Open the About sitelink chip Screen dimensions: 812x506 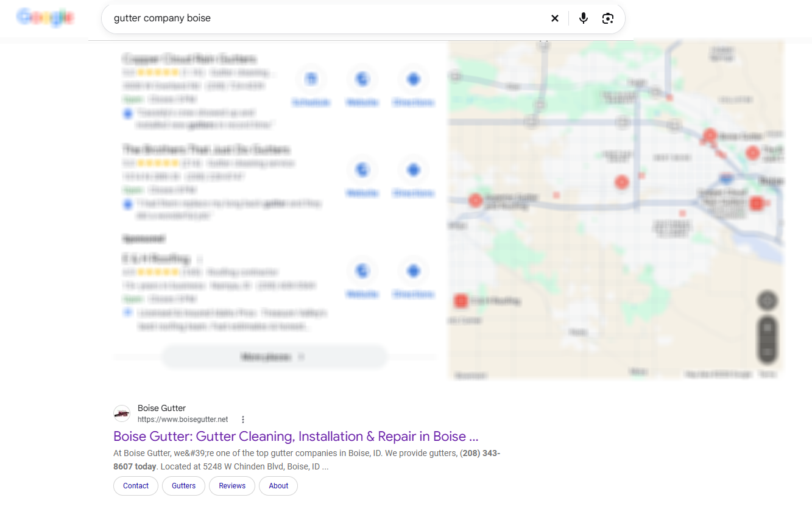point(278,486)
